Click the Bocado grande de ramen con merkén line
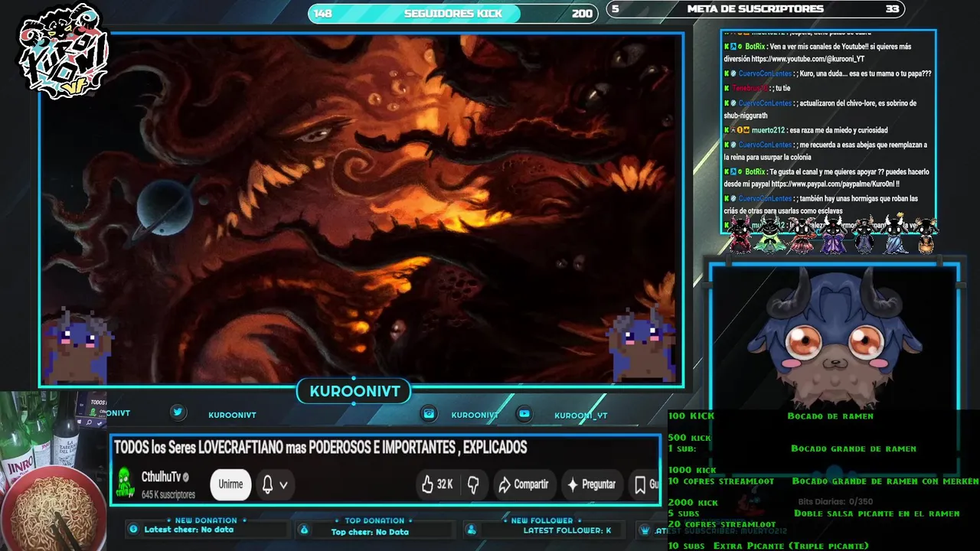This screenshot has height=551, width=980. pos(885,481)
